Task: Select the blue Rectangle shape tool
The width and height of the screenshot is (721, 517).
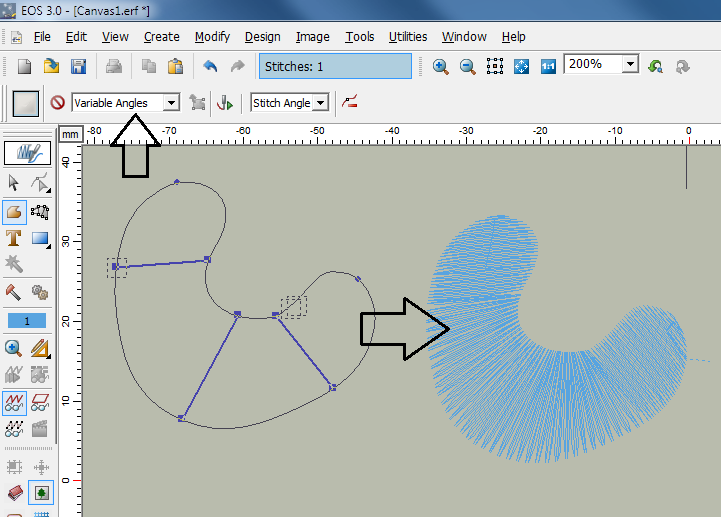Action: coord(40,239)
